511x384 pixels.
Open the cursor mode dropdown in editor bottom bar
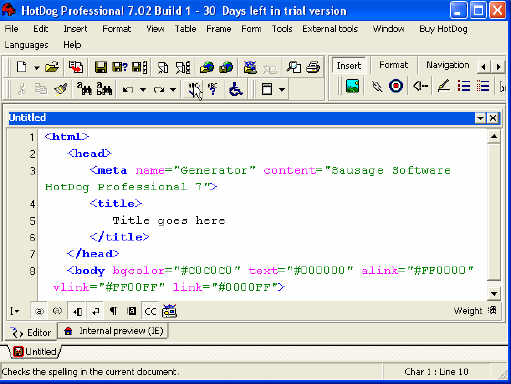click(14, 311)
